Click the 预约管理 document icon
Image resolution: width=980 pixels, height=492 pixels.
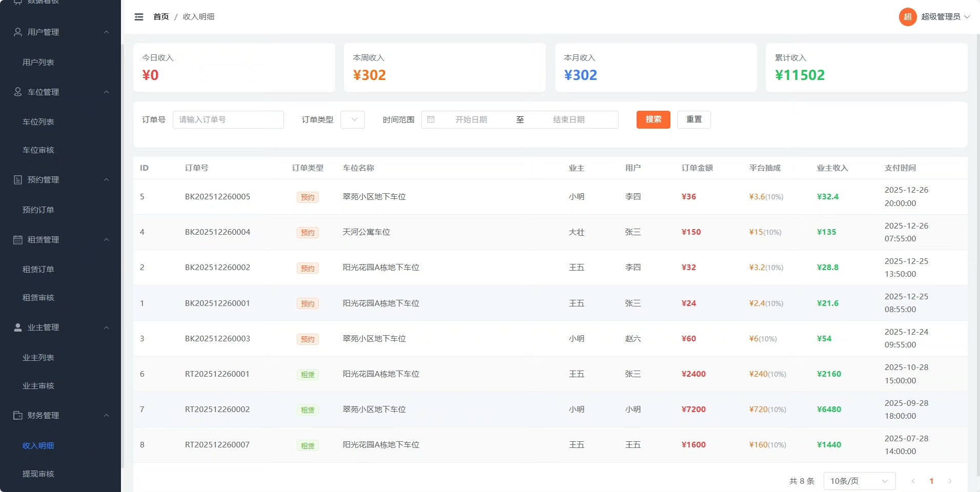point(18,180)
